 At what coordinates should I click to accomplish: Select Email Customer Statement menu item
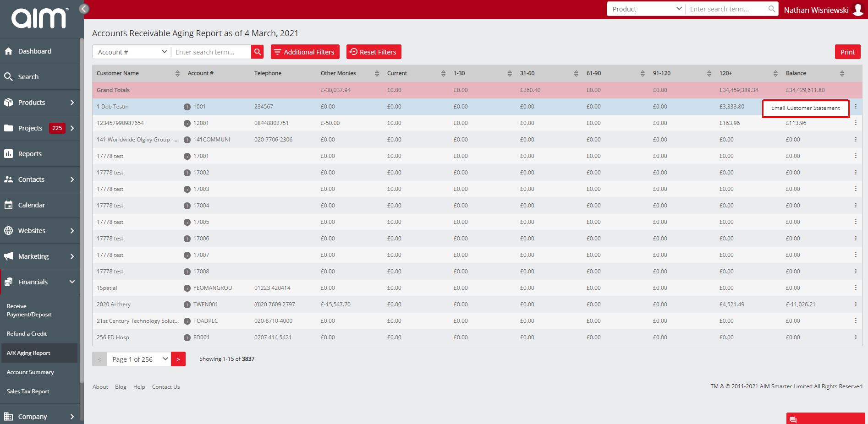click(x=806, y=109)
